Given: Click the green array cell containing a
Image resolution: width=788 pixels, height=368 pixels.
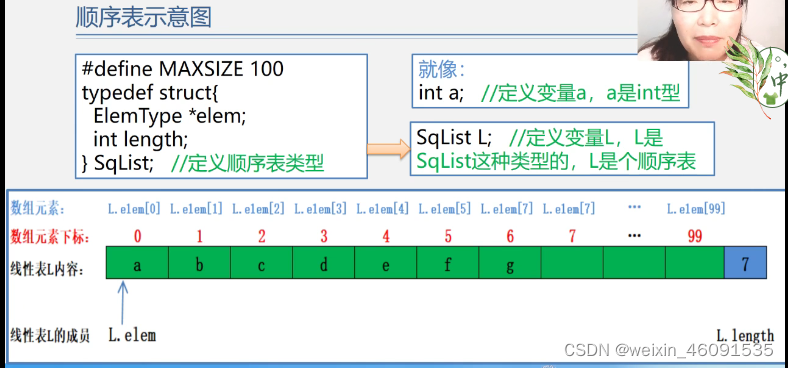Looking at the screenshot, I should click(137, 262).
